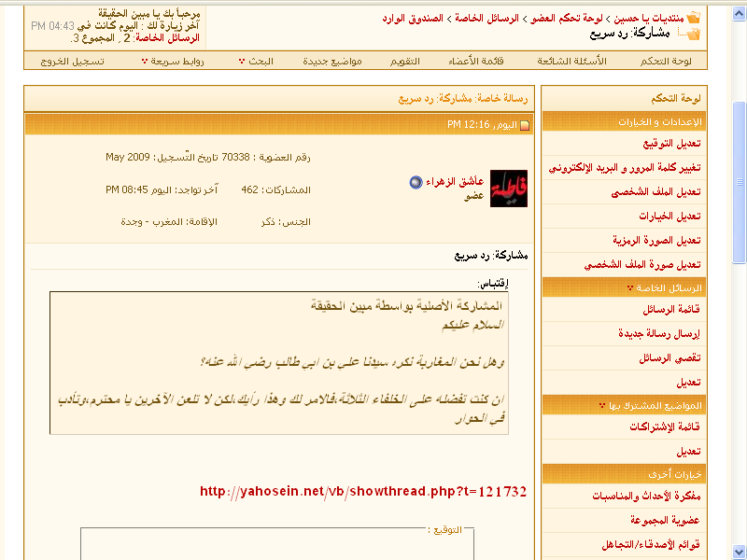Click the 'التوقيع :' signature label

tap(445, 530)
